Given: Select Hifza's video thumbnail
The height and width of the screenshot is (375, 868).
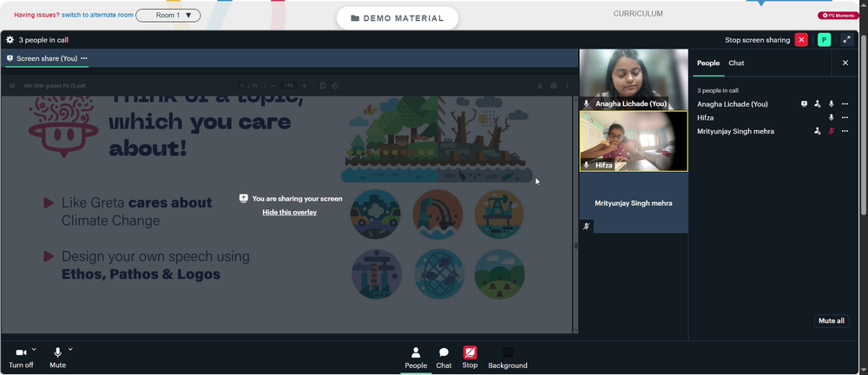Looking at the screenshot, I should click(x=634, y=141).
